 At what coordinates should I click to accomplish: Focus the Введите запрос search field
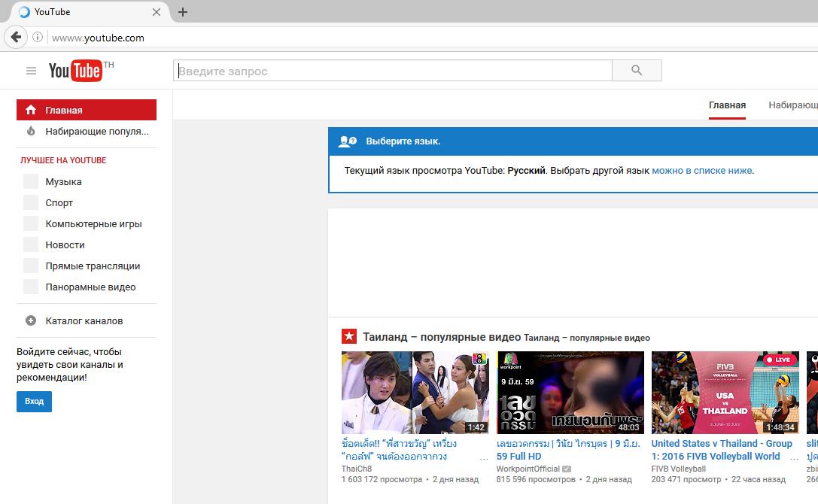point(393,71)
